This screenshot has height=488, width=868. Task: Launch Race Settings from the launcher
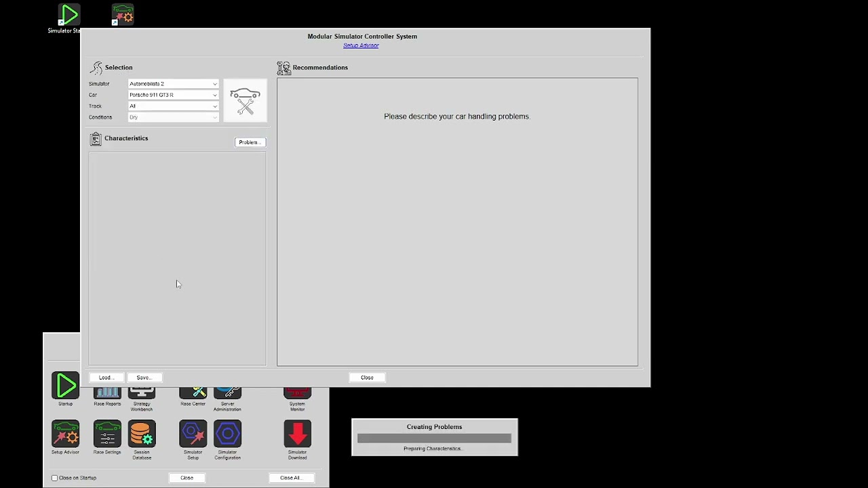click(x=107, y=434)
